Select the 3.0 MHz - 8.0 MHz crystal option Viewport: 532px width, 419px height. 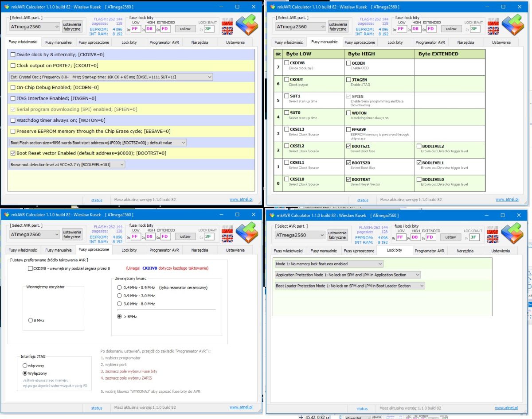pyautogui.click(x=119, y=304)
